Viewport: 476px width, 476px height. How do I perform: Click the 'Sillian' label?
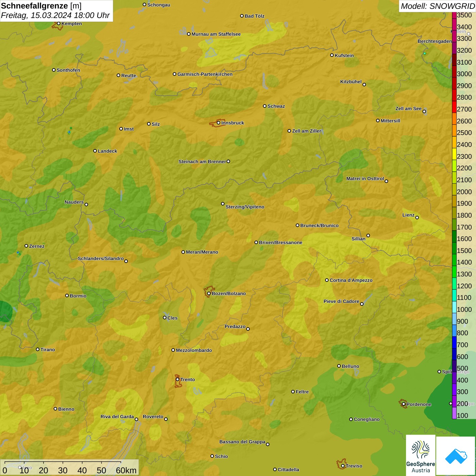point(358,239)
